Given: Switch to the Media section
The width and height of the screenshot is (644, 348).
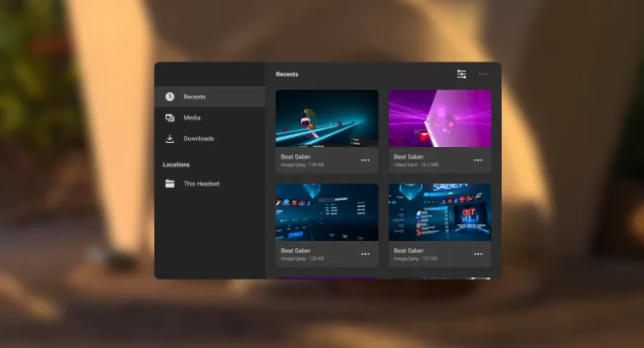Looking at the screenshot, I should [x=210, y=118].
